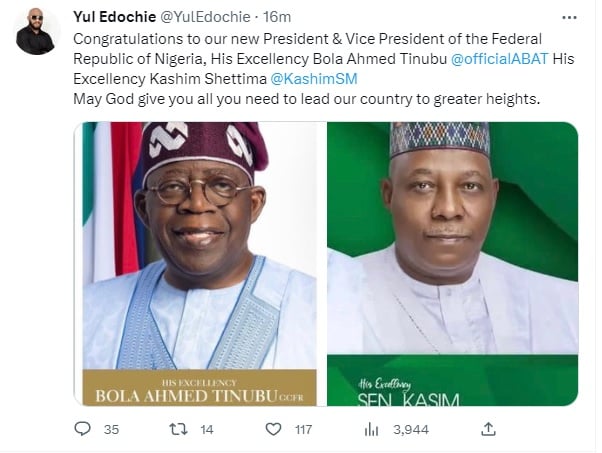Click the reply count 35
Screen dimensions: 602x453
coord(111,429)
